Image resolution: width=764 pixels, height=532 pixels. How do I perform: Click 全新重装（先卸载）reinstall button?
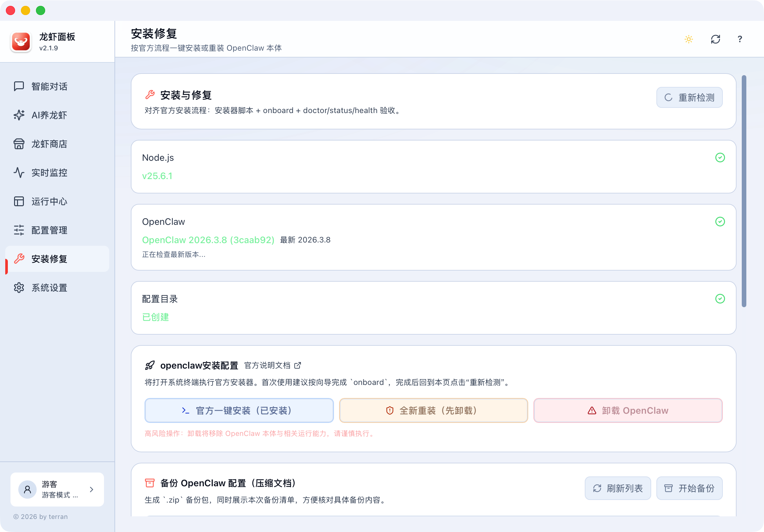pos(433,410)
